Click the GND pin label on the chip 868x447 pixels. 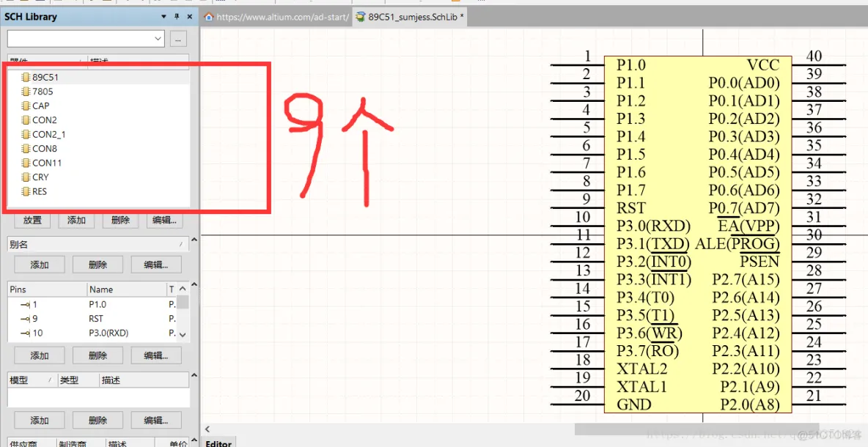tap(634, 404)
